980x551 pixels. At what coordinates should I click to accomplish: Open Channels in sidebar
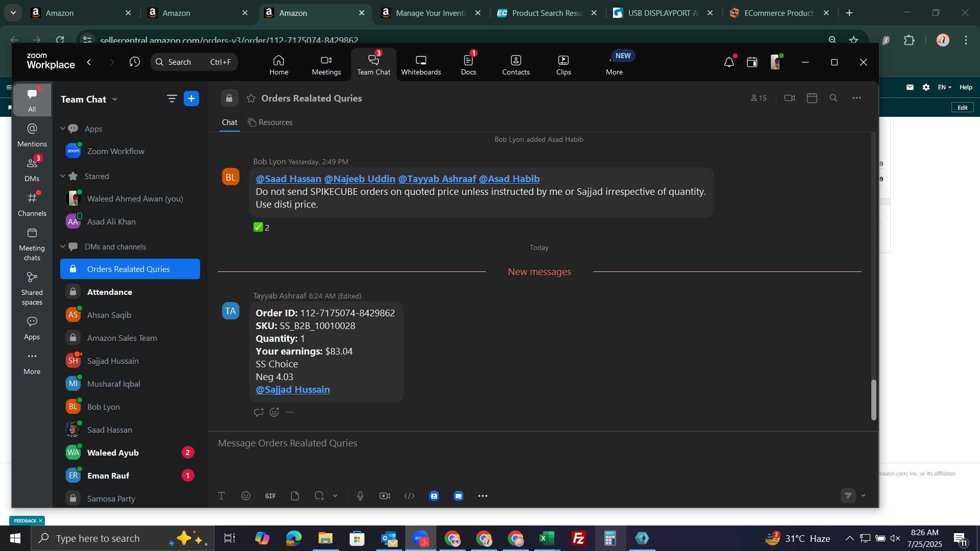(x=32, y=205)
